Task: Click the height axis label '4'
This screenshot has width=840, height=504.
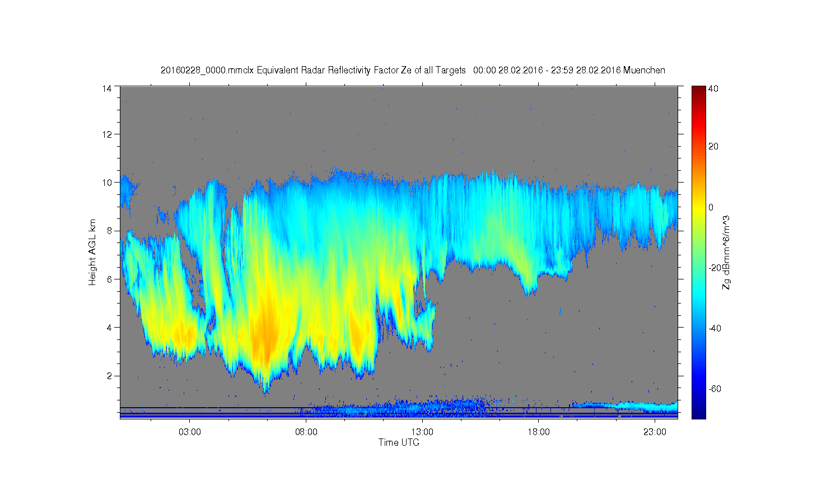Action: click(x=110, y=327)
